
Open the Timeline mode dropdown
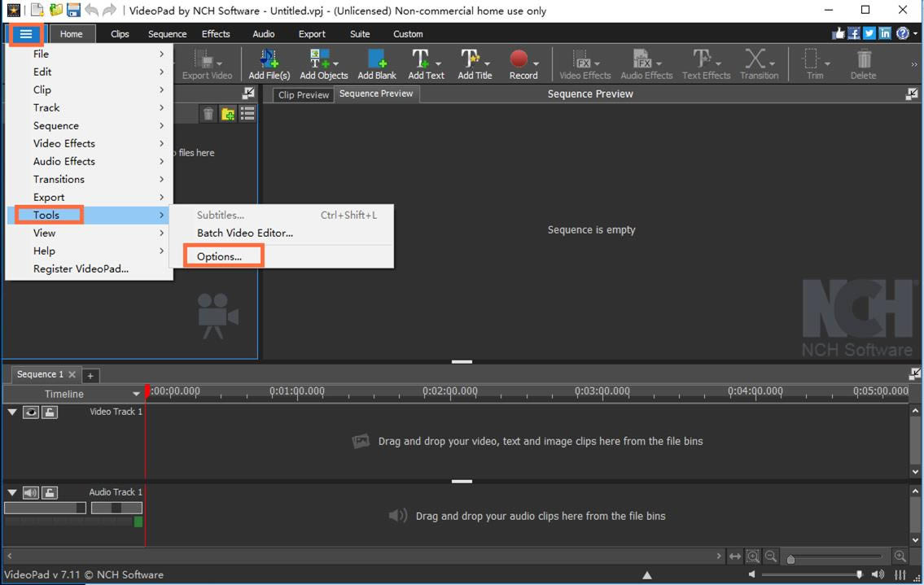click(136, 394)
